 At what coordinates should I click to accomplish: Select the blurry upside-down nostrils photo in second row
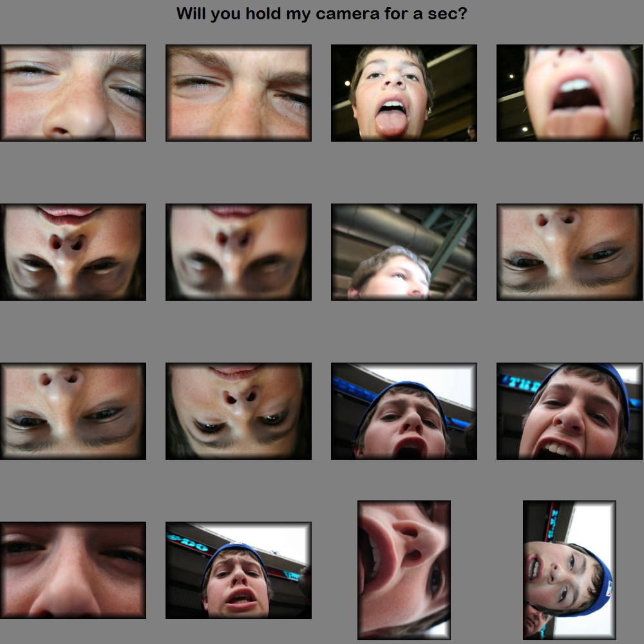pyautogui.click(x=238, y=252)
